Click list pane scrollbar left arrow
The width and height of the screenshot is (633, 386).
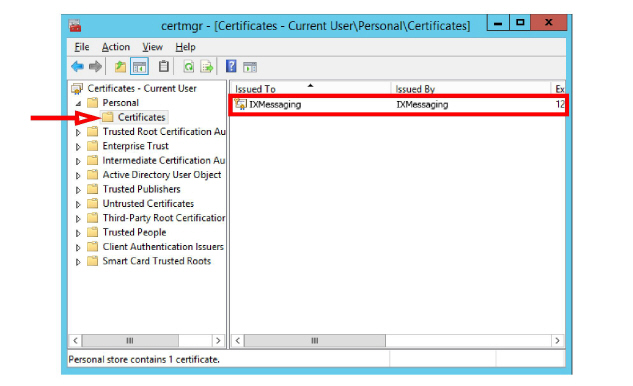point(238,340)
